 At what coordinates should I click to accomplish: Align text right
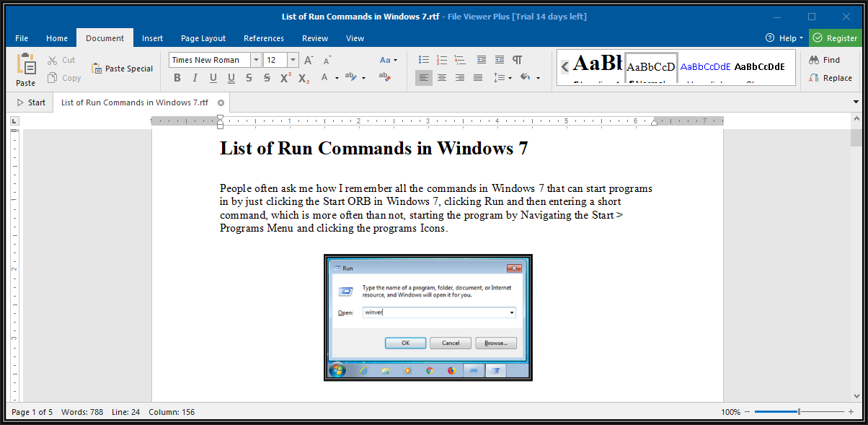460,78
